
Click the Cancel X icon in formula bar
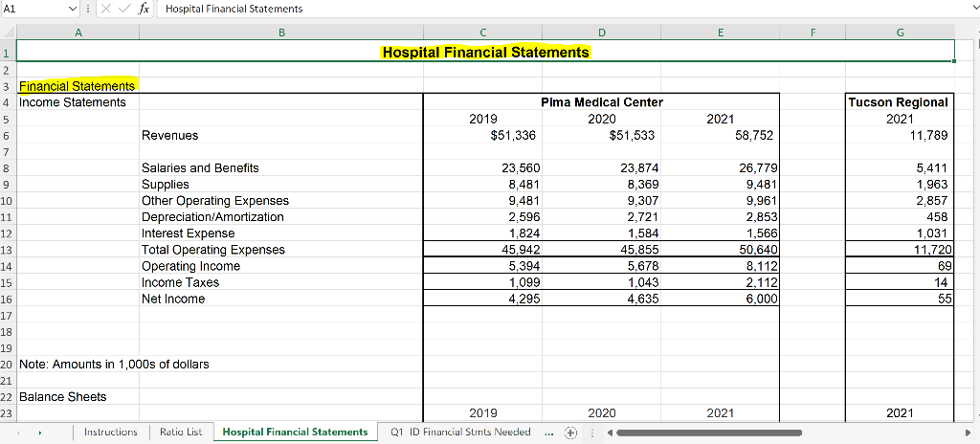(x=106, y=9)
